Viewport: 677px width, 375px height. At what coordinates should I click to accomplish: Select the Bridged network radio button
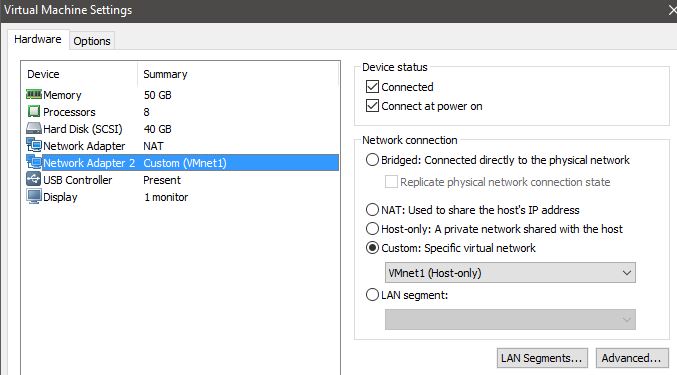372,160
